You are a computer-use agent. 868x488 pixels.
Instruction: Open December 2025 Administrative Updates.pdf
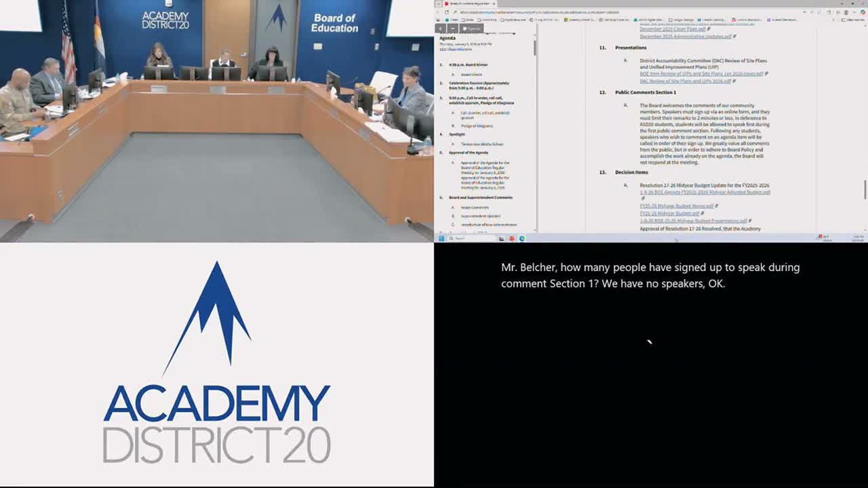pos(686,36)
